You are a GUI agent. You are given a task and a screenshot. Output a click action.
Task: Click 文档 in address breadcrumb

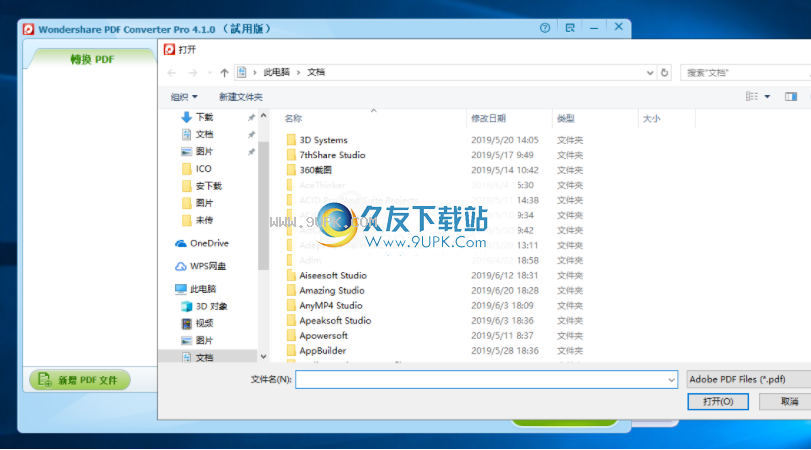coord(316,72)
